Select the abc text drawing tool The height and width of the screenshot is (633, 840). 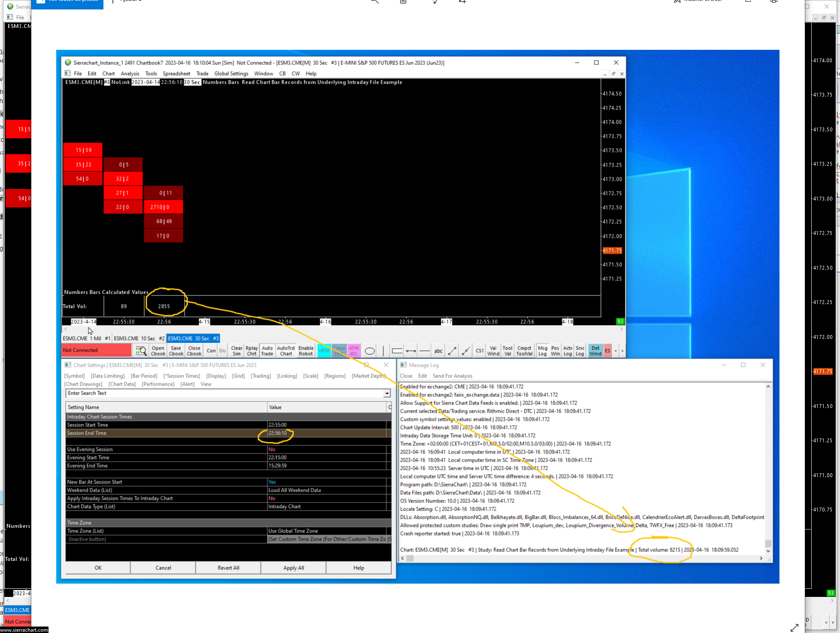click(x=438, y=351)
